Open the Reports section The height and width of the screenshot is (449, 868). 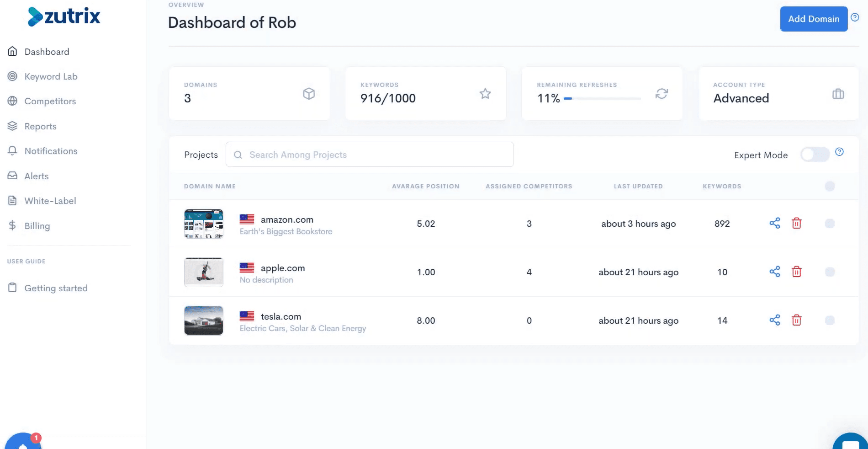click(40, 126)
